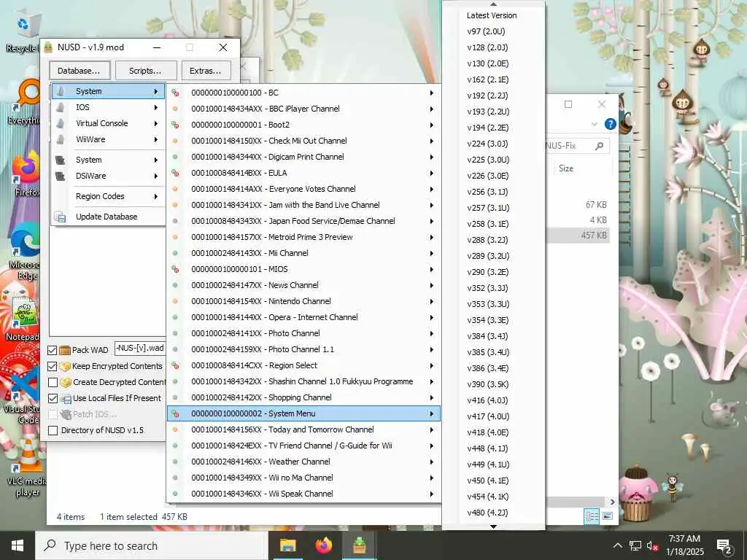
Task: Expand the Region Codes submenu
Action: coord(109,196)
